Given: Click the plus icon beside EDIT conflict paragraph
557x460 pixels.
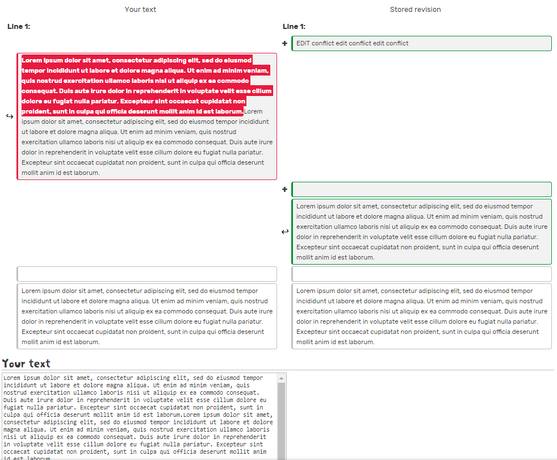Looking at the screenshot, I should pos(285,43).
